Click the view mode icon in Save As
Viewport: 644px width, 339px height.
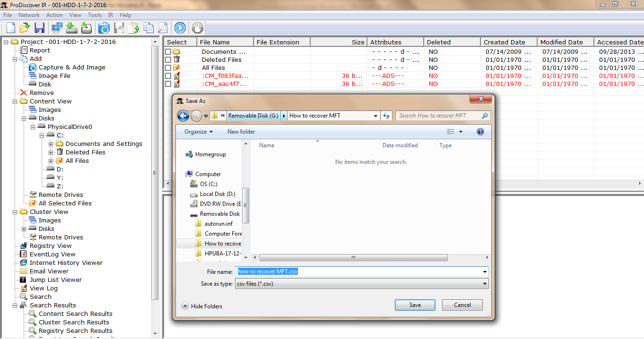click(x=451, y=132)
